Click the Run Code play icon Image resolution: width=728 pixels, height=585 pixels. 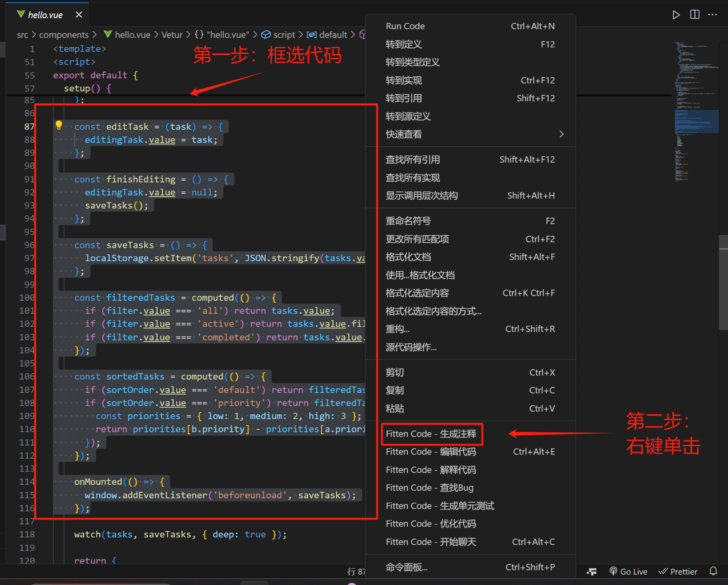pos(676,15)
